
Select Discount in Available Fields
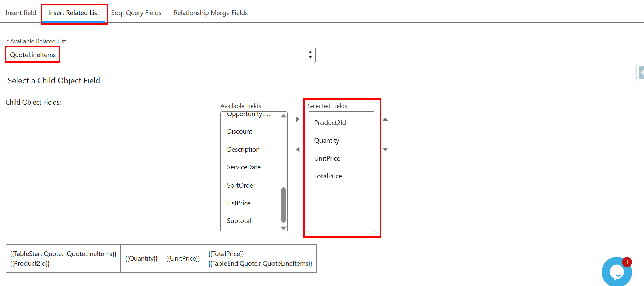(x=240, y=131)
